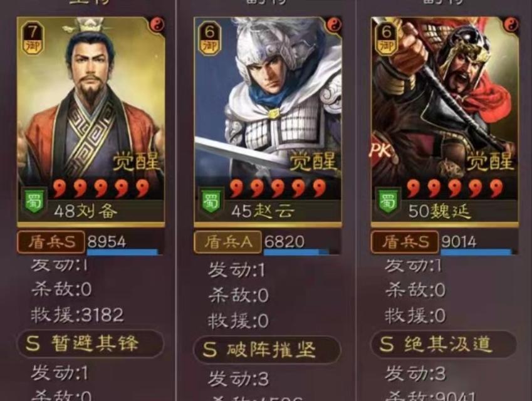This screenshot has height=401, width=532.
Task: Tap Liu Bei's level 7 御 badge
Action: (33, 38)
